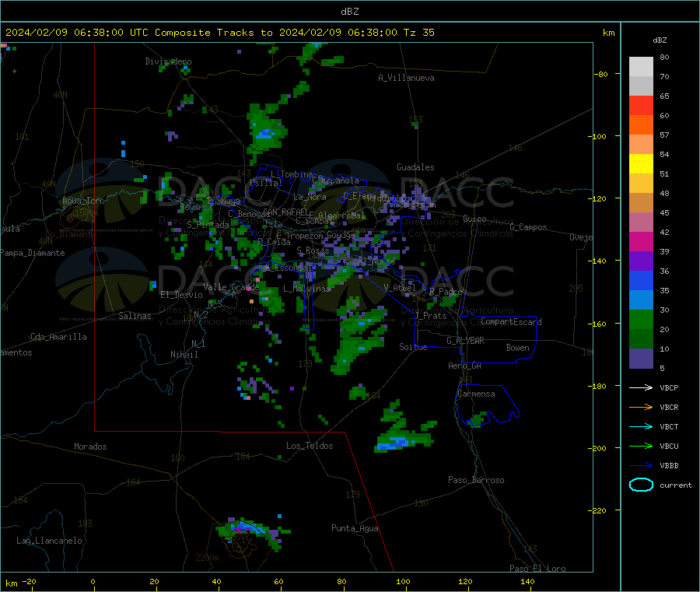Click the 'Nihuil' map label
The width and height of the screenshot is (700, 592).
(184, 355)
